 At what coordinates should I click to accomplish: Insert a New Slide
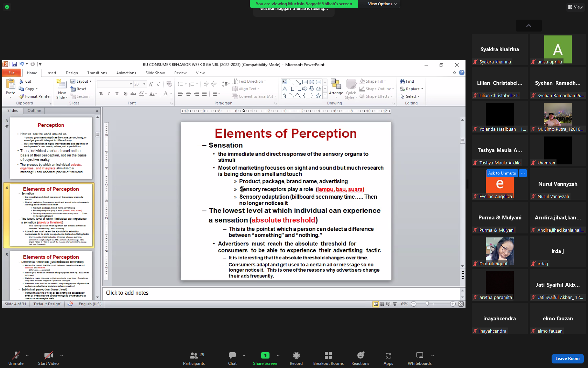click(x=62, y=89)
